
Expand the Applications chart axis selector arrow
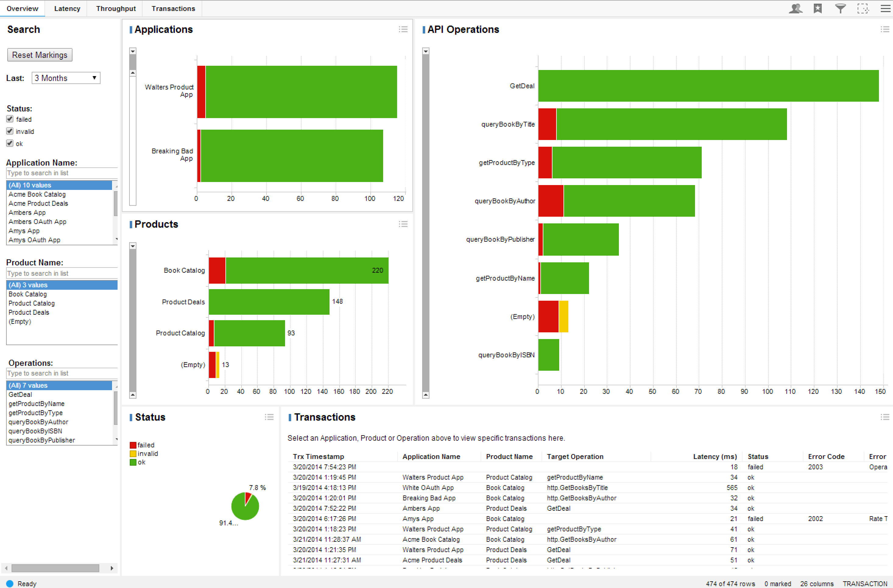click(x=133, y=51)
